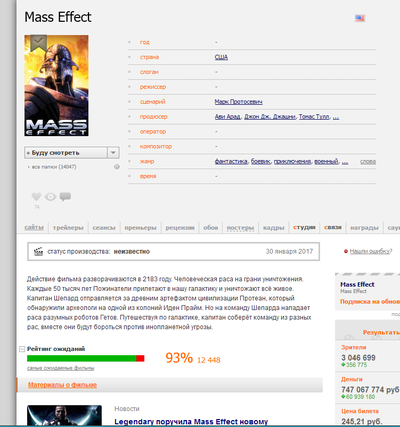Open the Mass Effect poster image
The height and width of the screenshot is (427, 400).
click(56, 85)
